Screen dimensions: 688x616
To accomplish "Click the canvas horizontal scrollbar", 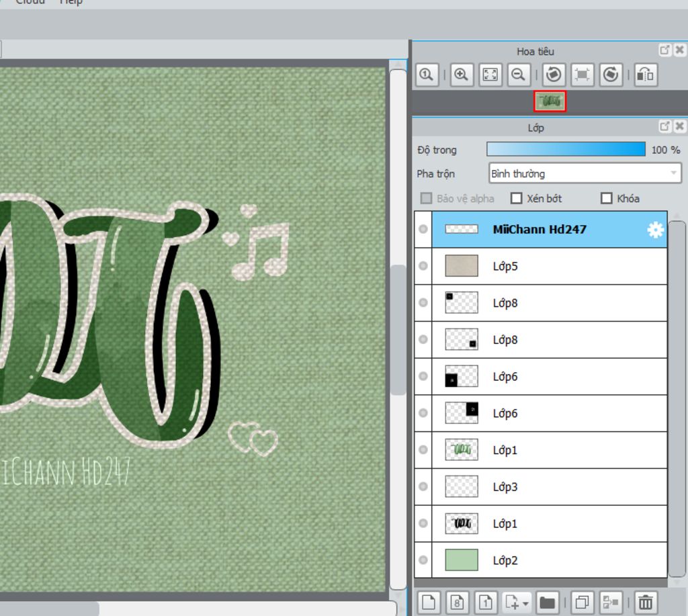I will click(x=49, y=609).
